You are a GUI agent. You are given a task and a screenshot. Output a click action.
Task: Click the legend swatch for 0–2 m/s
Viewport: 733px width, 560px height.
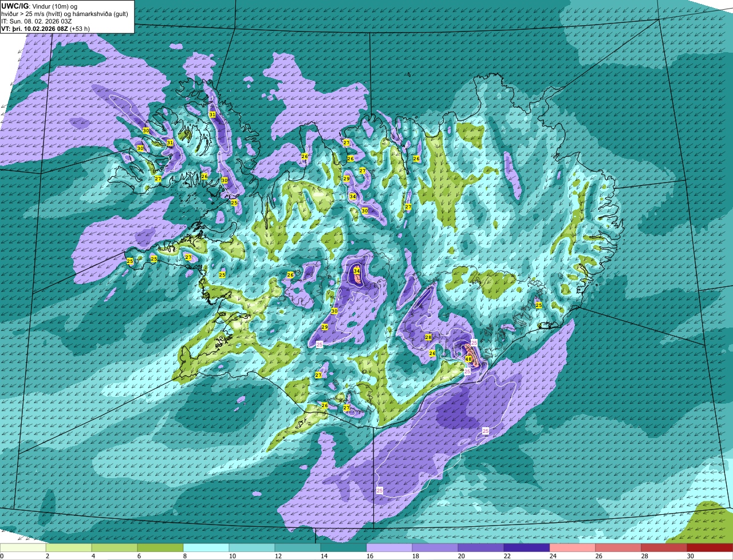pos(23,548)
